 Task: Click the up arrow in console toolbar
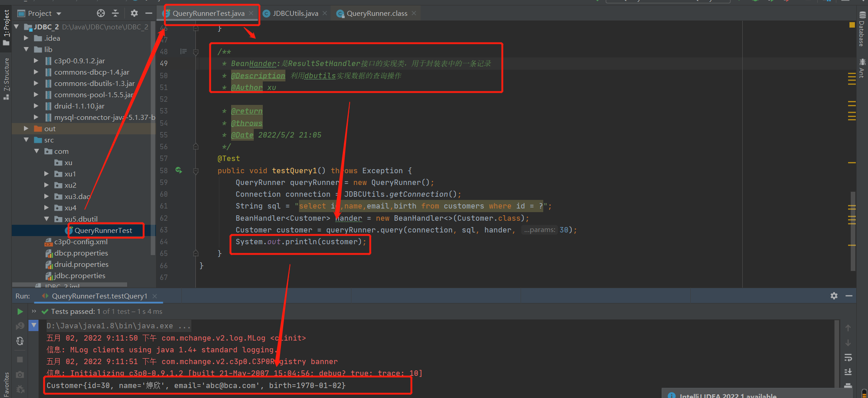(848, 328)
